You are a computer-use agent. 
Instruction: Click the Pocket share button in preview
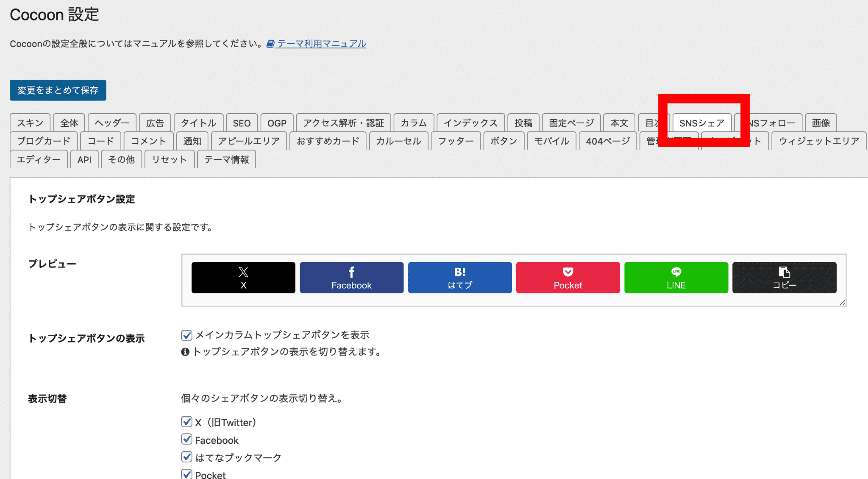(x=568, y=278)
